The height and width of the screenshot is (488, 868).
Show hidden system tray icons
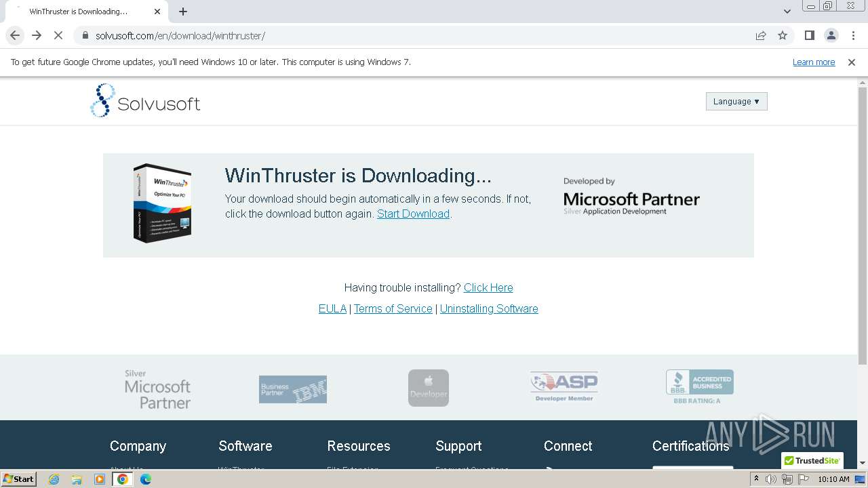coord(756,479)
